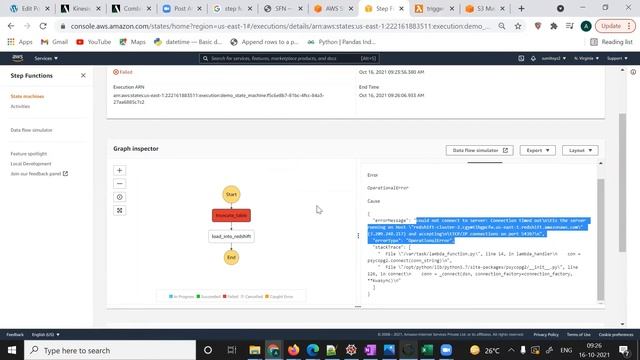640x360 pixels.
Task: Open the Export dropdown
Action: point(538,150)
